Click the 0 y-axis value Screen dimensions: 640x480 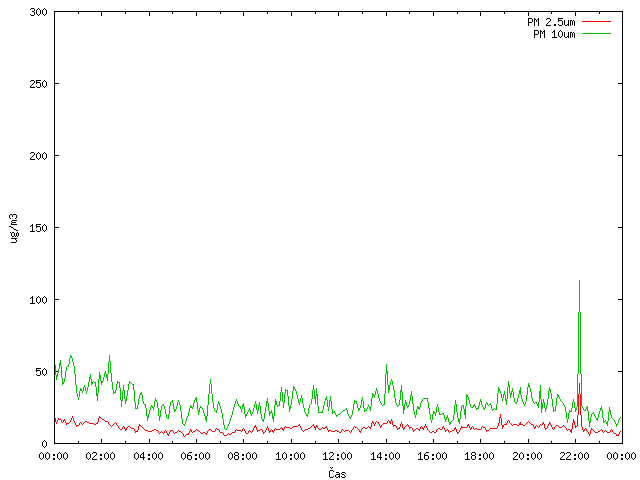tap(44, 444)
